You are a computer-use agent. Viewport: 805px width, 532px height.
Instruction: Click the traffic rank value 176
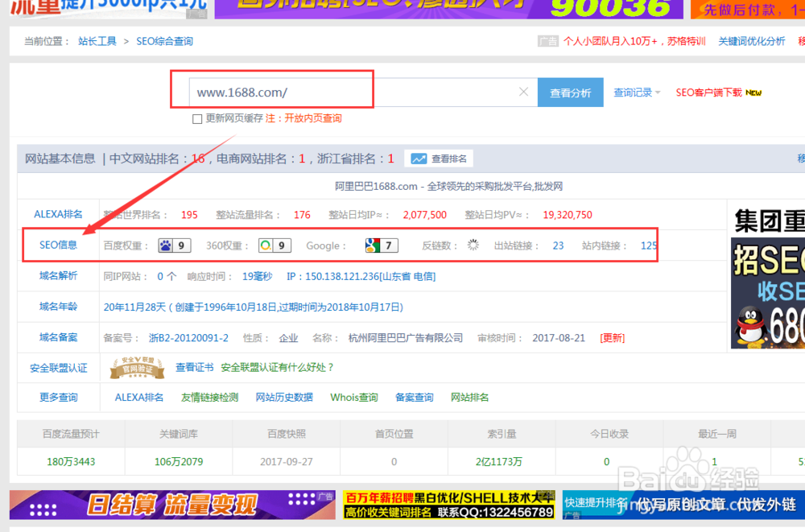coord(302,215)
